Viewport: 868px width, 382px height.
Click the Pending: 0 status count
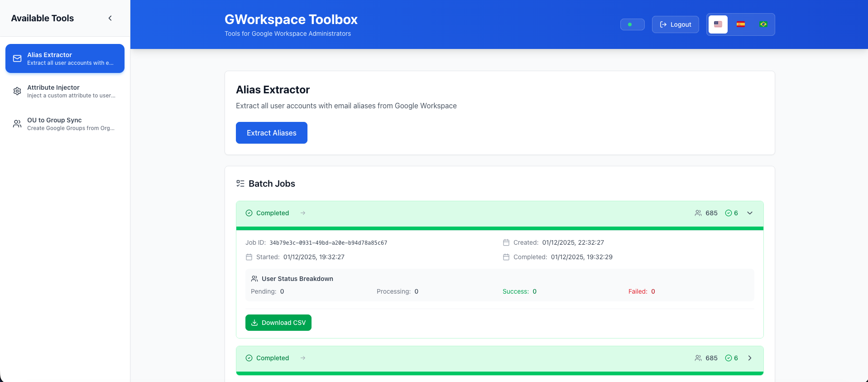click(268, 291)
